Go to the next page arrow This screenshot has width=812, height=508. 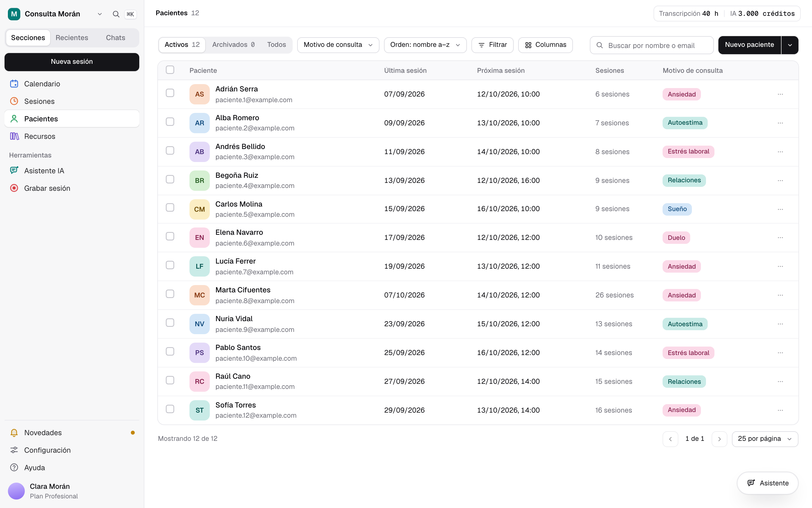[720, 439]
